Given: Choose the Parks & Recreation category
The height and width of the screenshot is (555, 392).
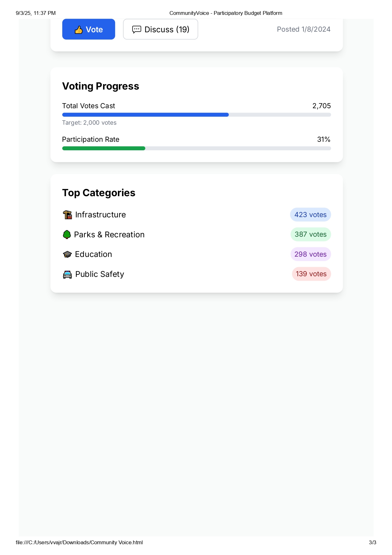Looking at the screenshot, I should pyautogui.click(x=109, y=235).
